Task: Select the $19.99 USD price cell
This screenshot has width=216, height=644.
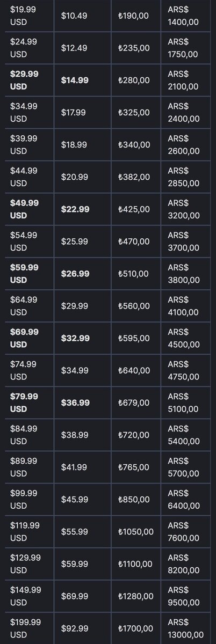Action: pos(27,16)
